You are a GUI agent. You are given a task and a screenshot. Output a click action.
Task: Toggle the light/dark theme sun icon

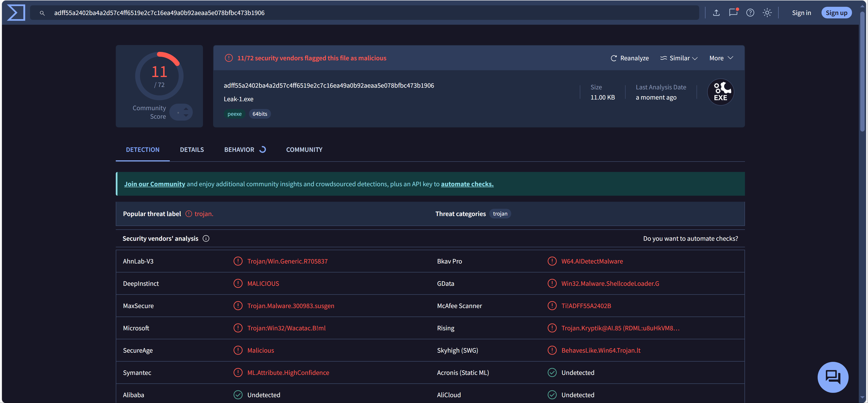point(767,13)
